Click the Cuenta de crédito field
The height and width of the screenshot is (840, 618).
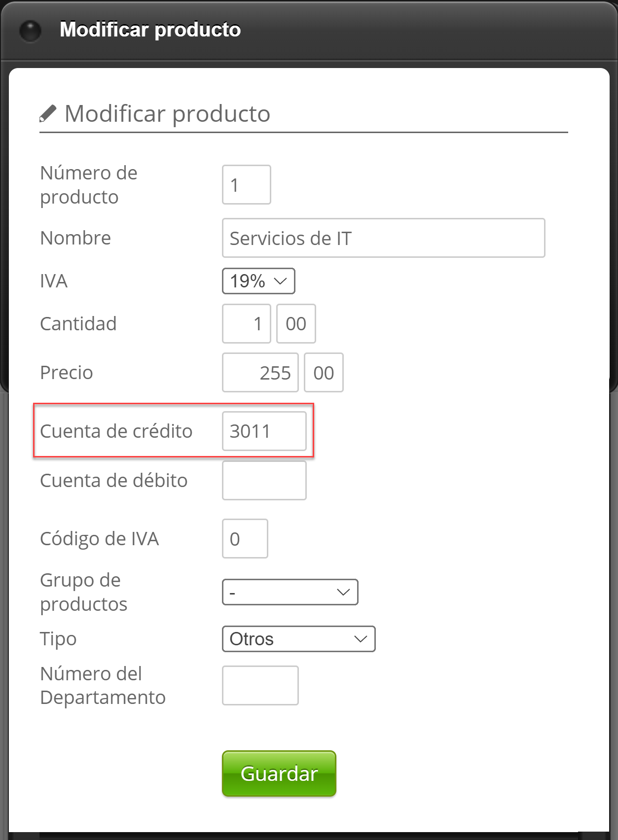click(x=264, y=431)
